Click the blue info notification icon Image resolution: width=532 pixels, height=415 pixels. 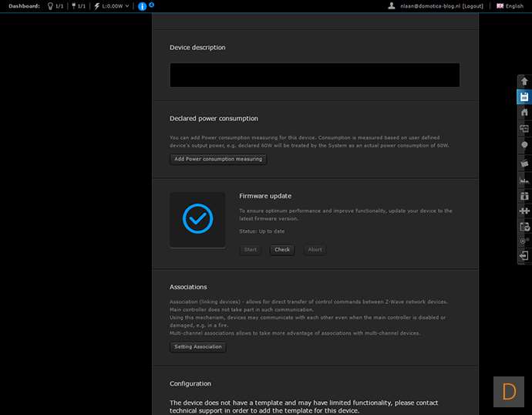(x=142, y=6)
